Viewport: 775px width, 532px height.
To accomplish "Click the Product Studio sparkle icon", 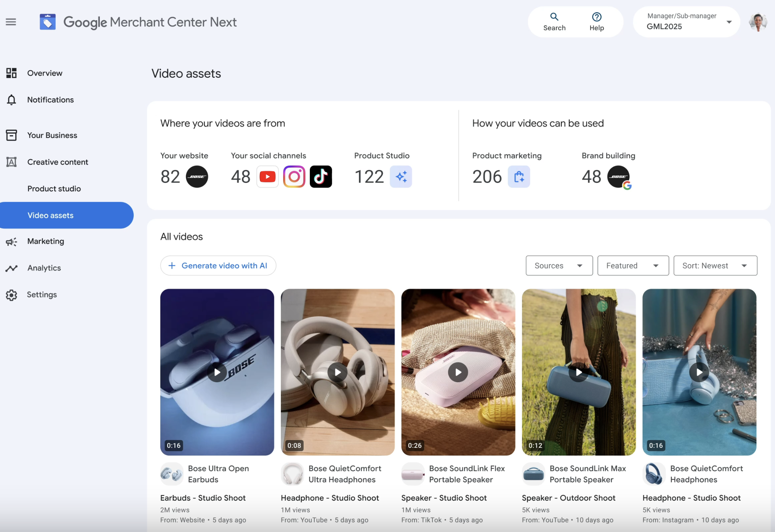I will [x=401, y=176].
